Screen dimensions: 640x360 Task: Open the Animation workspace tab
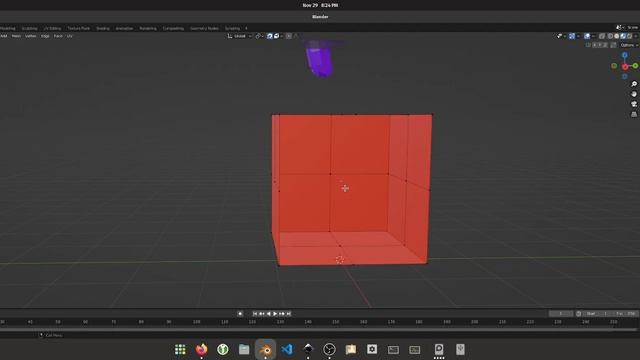click(x=124, y=28)
